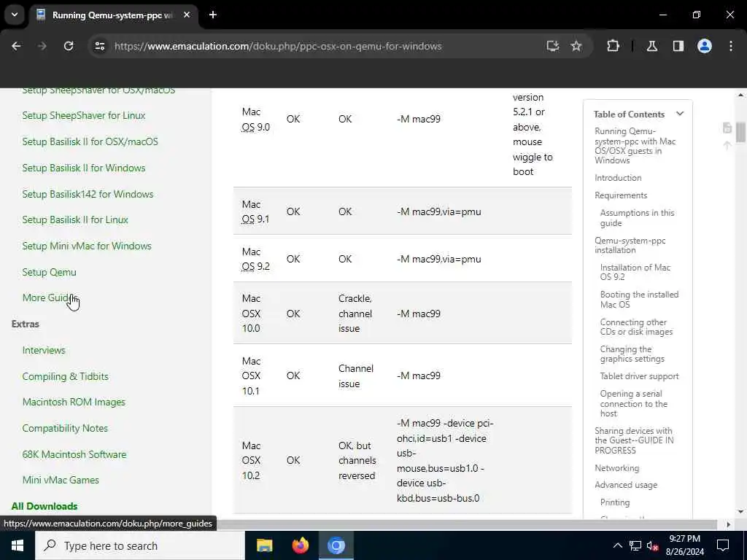The height and width of the screenshot is (560, 747).
Task: Open Setup Basilisk II for Windows
Action: 84,168
